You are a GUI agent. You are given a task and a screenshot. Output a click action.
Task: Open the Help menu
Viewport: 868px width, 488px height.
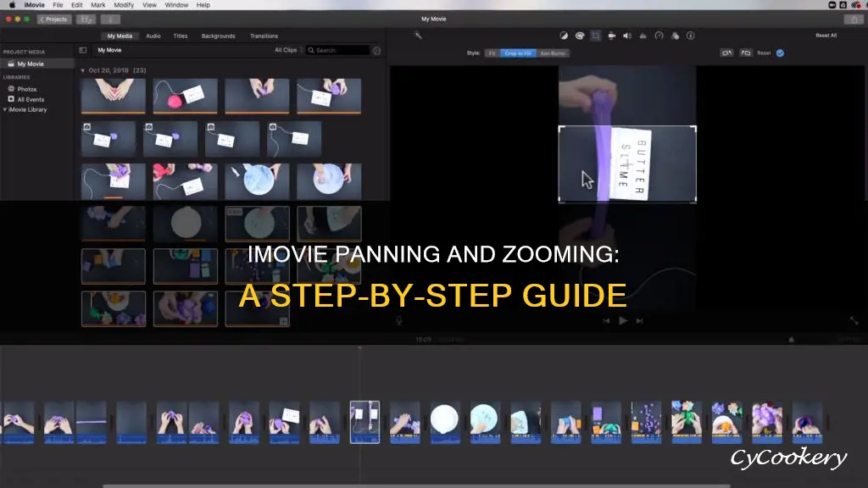click(x=203, y=5)
